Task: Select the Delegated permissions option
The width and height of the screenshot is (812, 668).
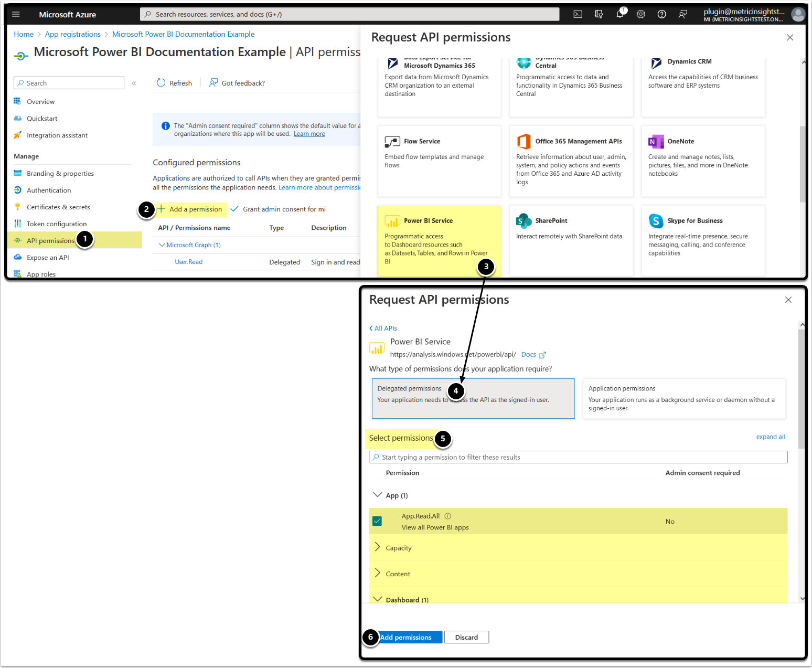Action: coord(473,398)
